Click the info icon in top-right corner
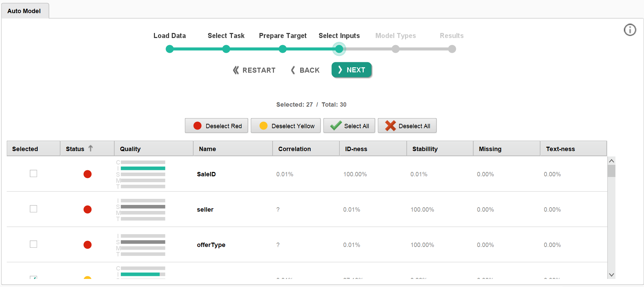The height and width of the screenshot is (287, 644). coord(630,30)
